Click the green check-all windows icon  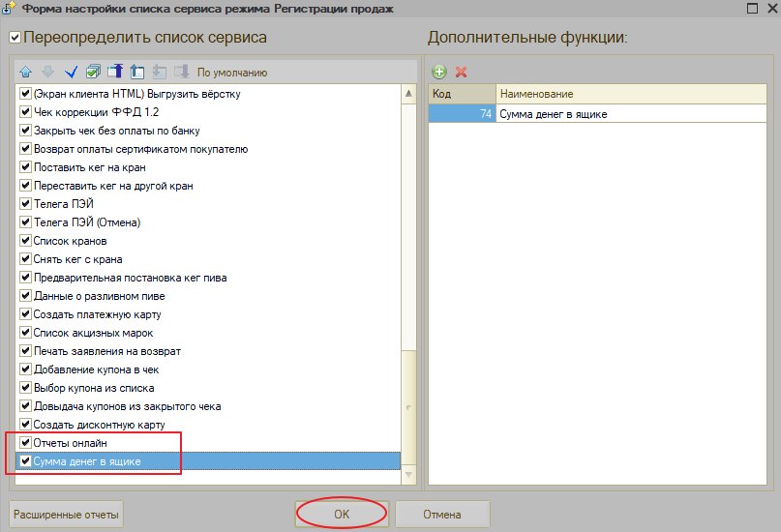93,73
